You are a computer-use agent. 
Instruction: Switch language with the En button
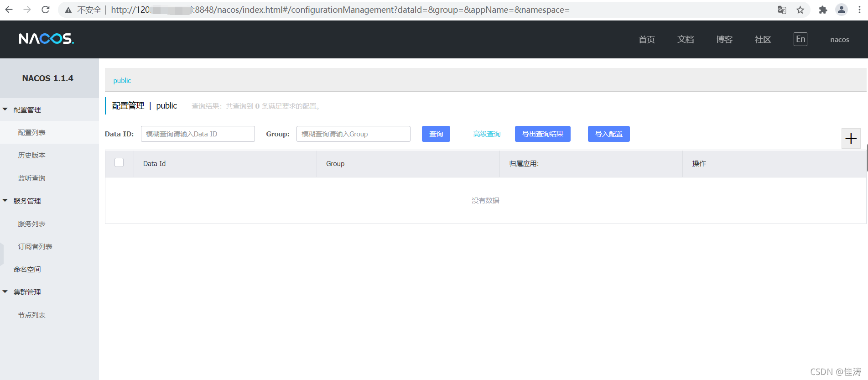(800, 39)
